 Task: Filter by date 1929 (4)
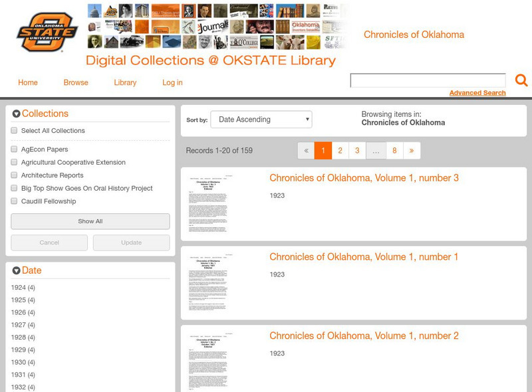pyautogui.click(x=23, y=349)
